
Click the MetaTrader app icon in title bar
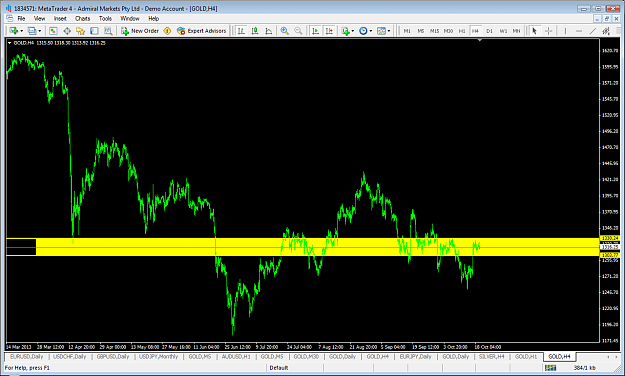coord(9,8)
